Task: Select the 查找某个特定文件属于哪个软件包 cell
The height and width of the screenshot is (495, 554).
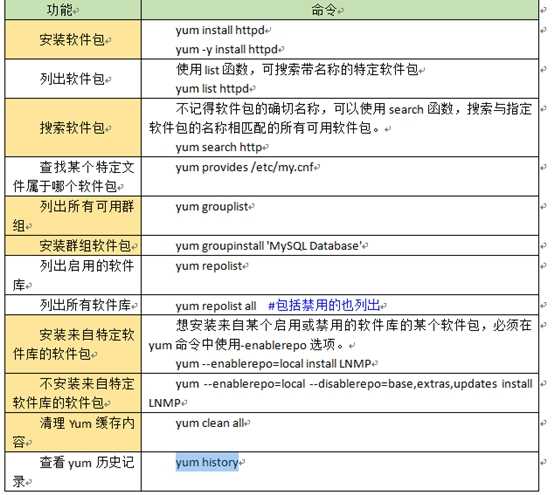Action: [x=73, y=176]
